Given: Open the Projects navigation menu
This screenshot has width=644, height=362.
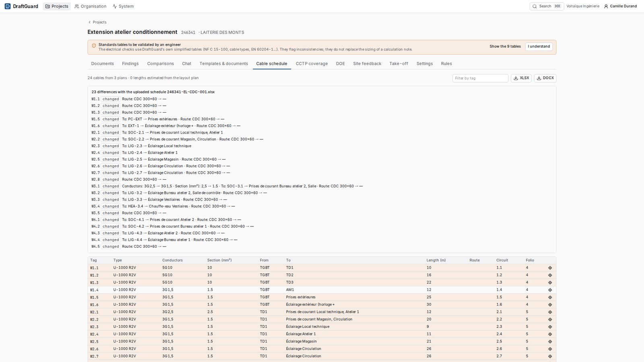Looking at the screenshot, I should pyautogui.click(x=57, y=6).
